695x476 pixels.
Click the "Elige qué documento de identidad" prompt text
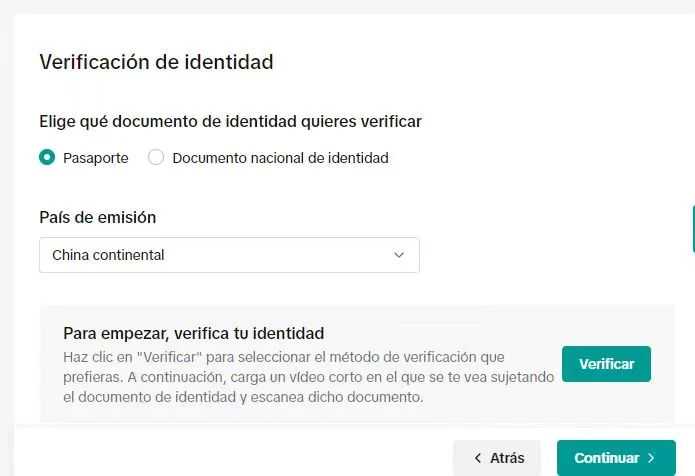[x=230, y=121]
